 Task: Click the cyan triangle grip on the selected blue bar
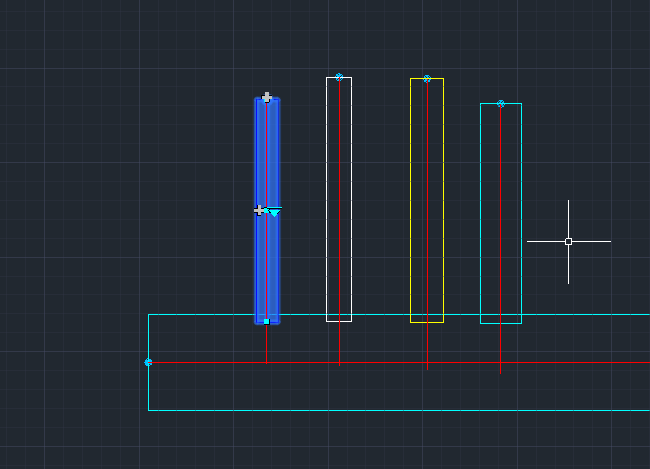[274, 212]
